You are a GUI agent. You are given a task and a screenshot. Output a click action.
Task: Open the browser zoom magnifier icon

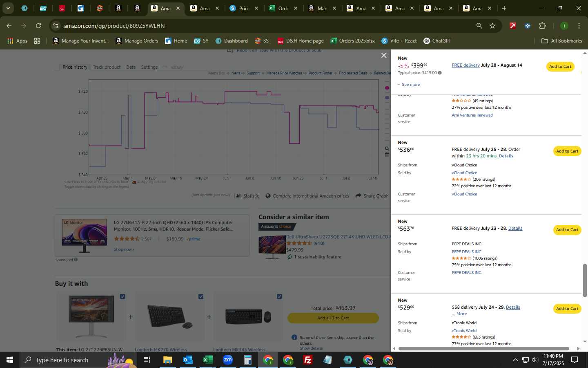tap(479, 26)
